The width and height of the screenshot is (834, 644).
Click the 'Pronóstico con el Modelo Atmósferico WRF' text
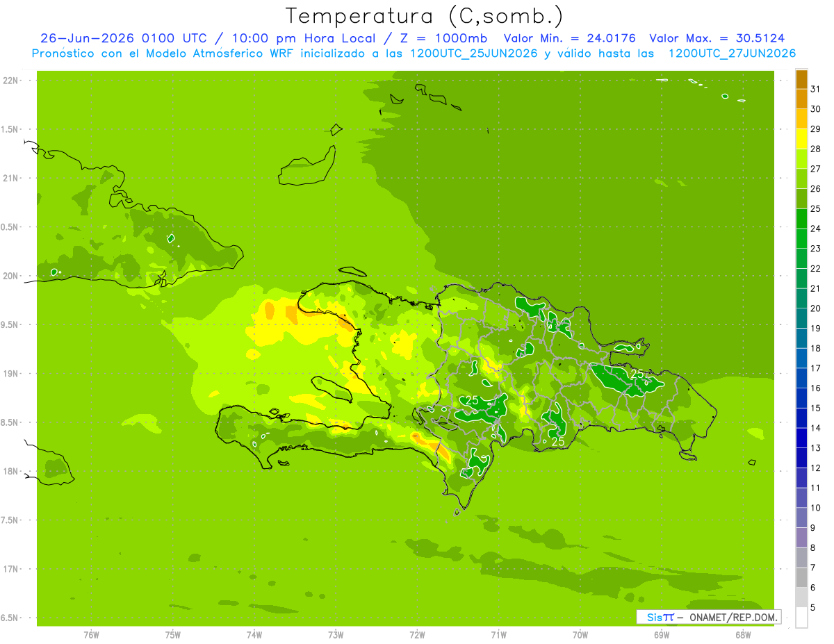tap(163, 53)
